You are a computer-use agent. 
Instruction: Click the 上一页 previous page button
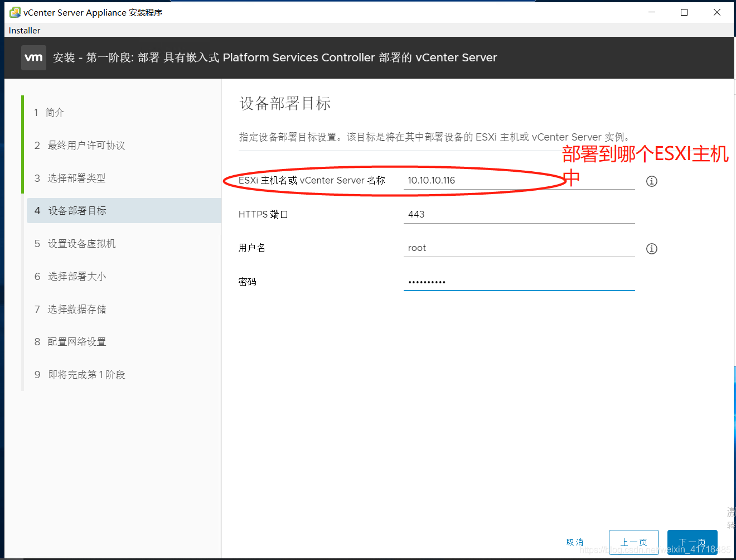point(634,542)
